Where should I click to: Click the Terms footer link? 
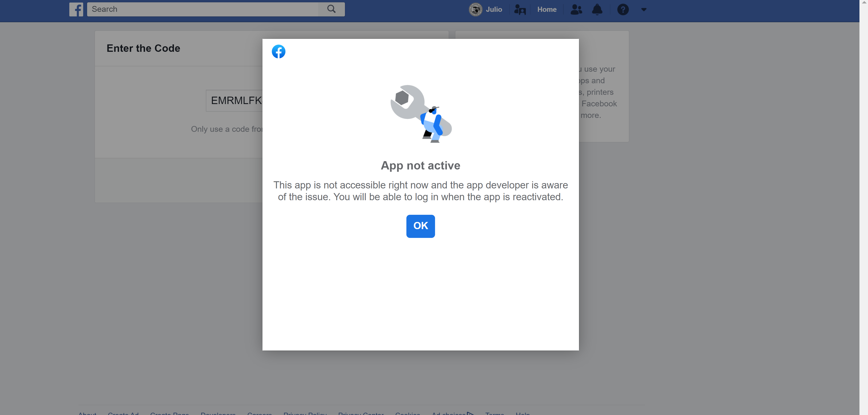(494, 413)
